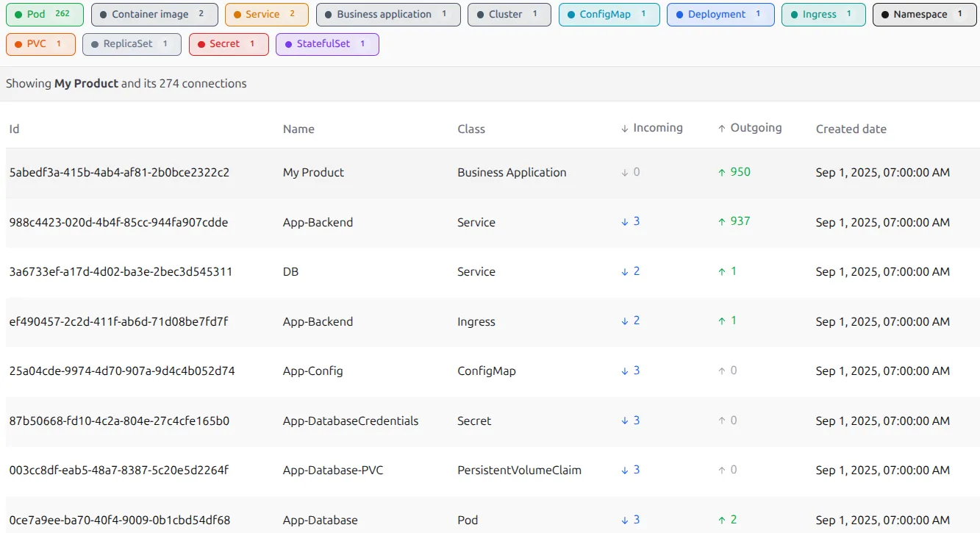Image resolution: width=980 pixels, height=533 pixels.
Task: Click the ReplicaSet filter chip
Action: (x=132, y=44)
